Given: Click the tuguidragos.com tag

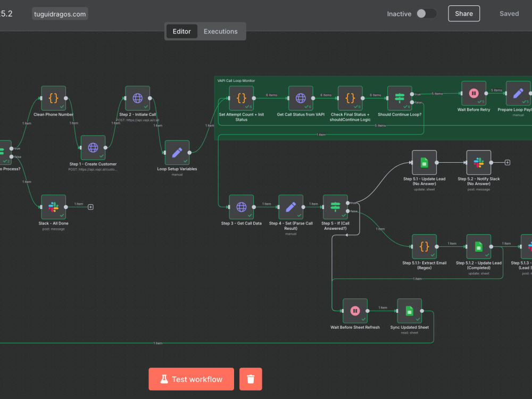Looking at the screenshot, I should click(60, 14).
